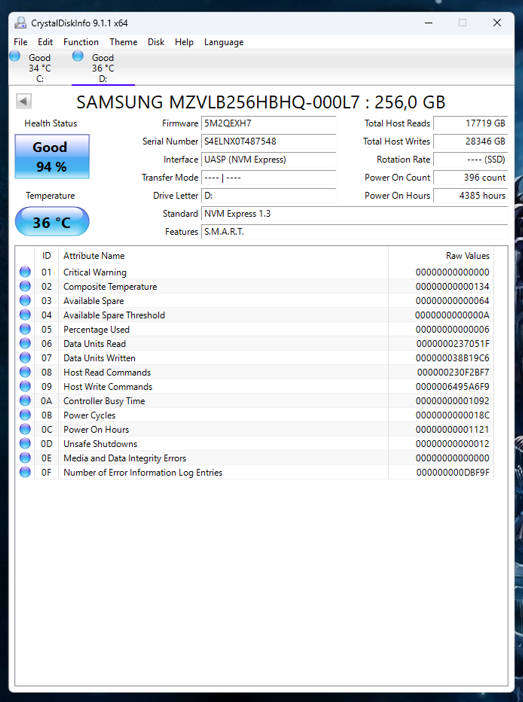Select the Controller Busy Time attribute name
The height and width of the screenshot is (702, 523).
tap(104, 401)
